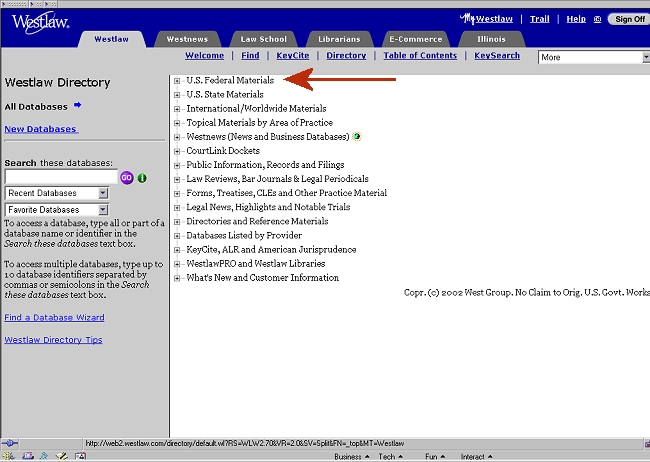
Task: Click the Search these databases text box
Action: coord(61,177)
